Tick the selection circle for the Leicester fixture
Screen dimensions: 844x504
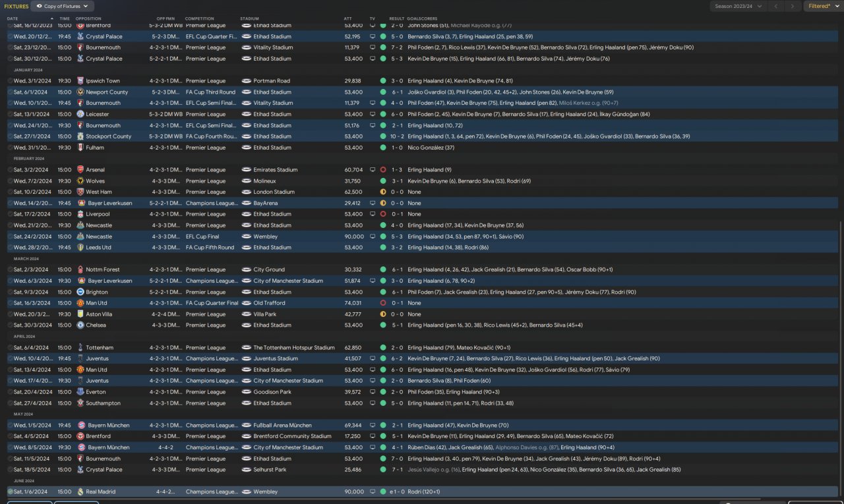pyautogui.click(x=10, y=114)
